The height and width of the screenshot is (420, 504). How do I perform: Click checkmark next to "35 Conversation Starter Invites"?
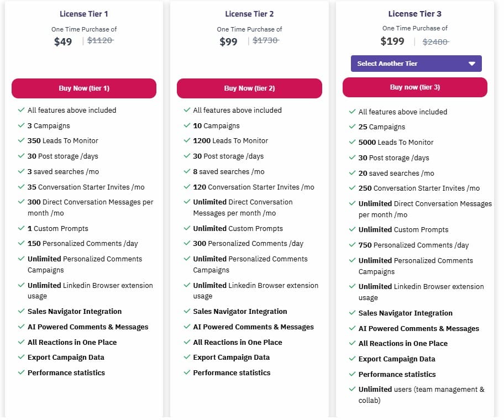coord(21,187)
